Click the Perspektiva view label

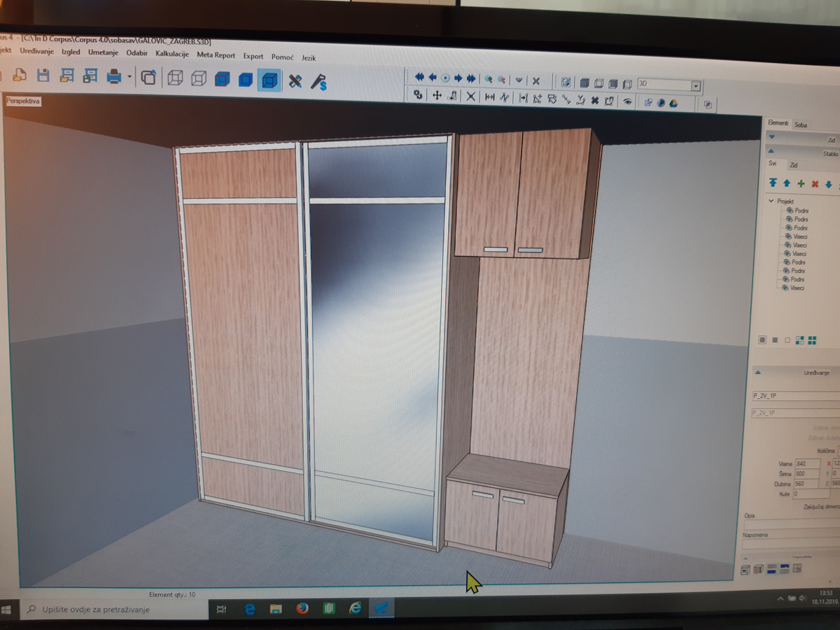tap(23, 101)
